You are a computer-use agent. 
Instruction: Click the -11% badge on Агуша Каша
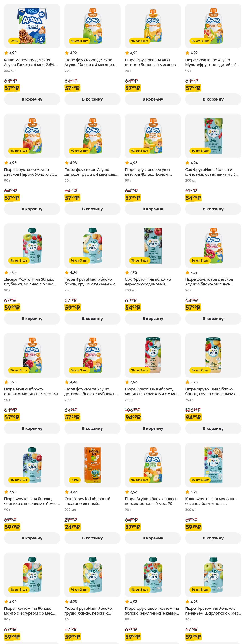pos(14,41)
